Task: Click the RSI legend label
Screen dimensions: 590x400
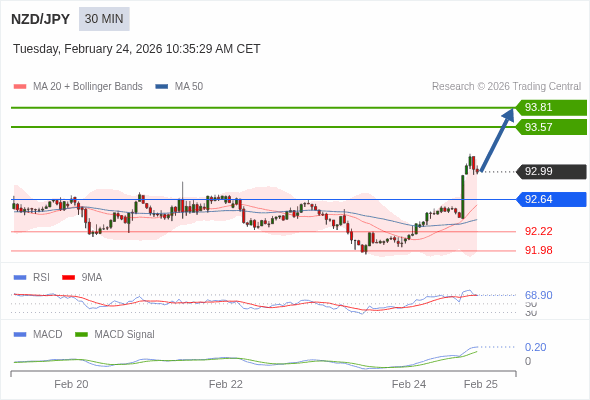Action: 41,278
